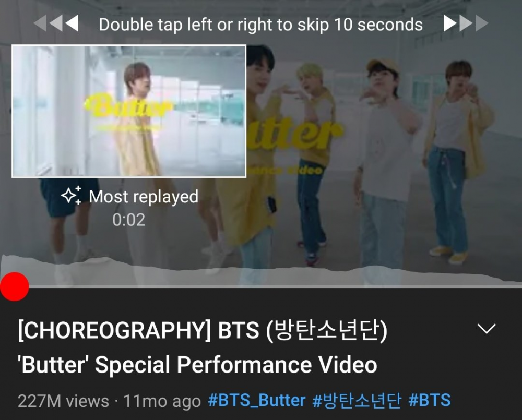Click the Most replayed label
The image size is (522, 420).
point(144,196)
